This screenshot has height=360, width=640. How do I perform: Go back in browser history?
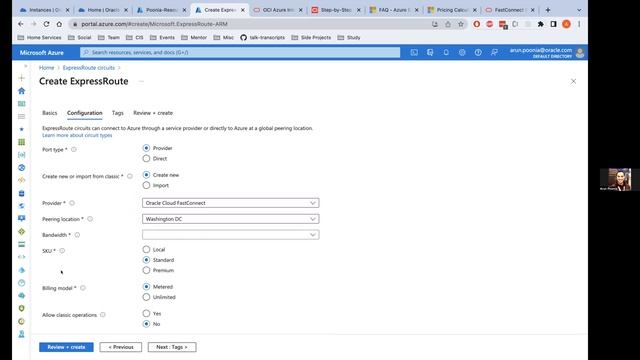pos(21,24)
